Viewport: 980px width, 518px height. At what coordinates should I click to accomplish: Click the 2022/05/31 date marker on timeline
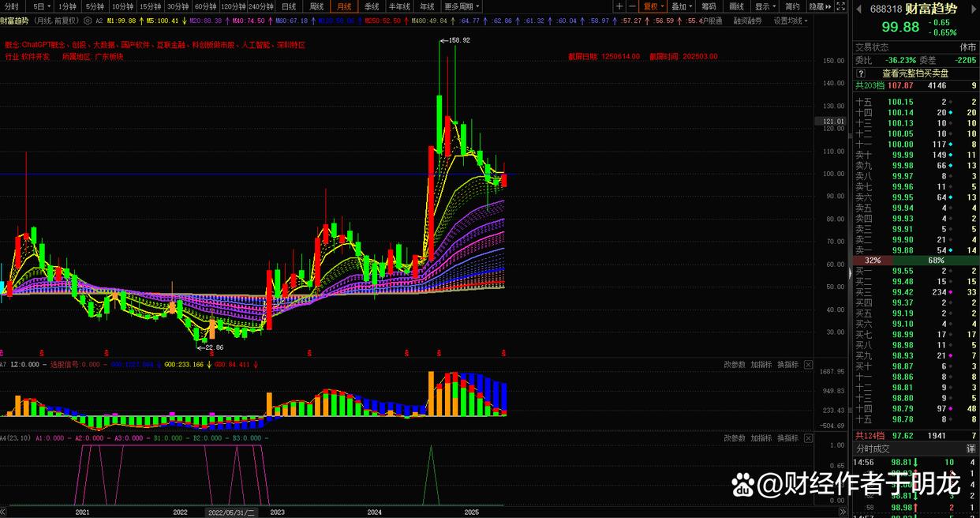click(232, 512)
